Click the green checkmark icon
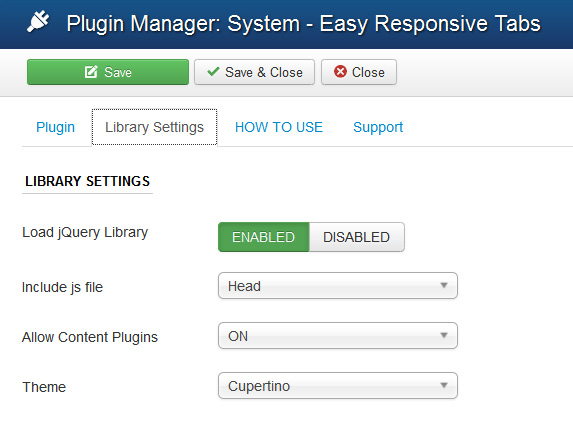The image size is (573, 431). [213, 71]
